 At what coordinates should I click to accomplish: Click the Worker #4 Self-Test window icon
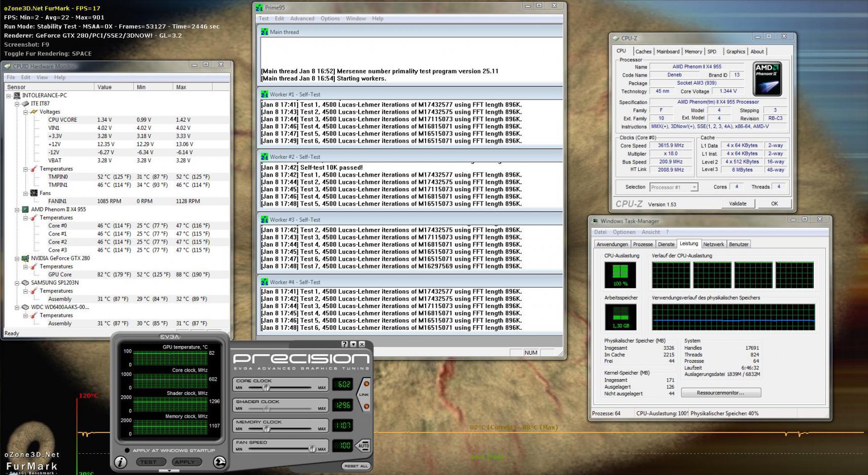point(264,282)
